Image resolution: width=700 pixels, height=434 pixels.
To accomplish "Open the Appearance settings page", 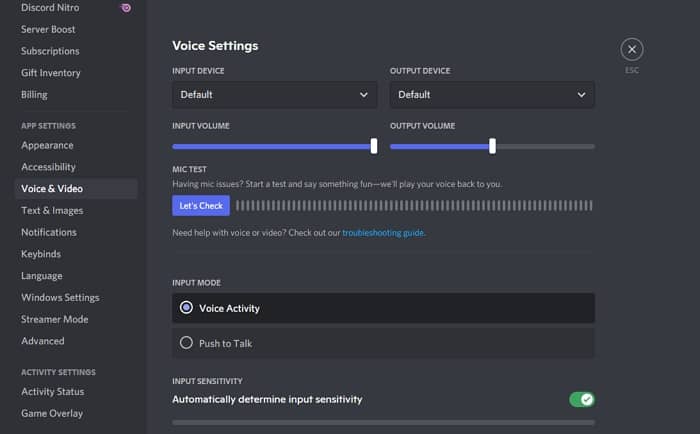I will (x=47, y=145).
